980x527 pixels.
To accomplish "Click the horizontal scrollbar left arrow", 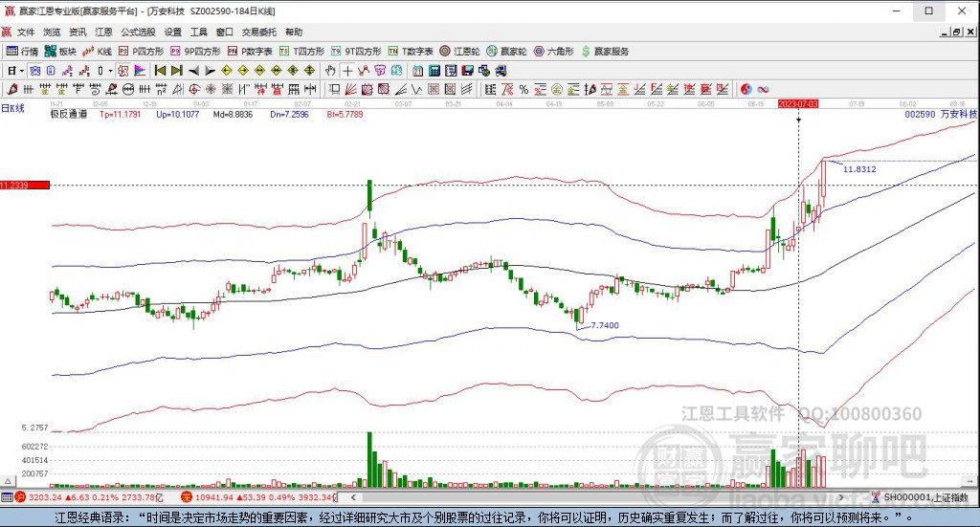I will (353, 497).
